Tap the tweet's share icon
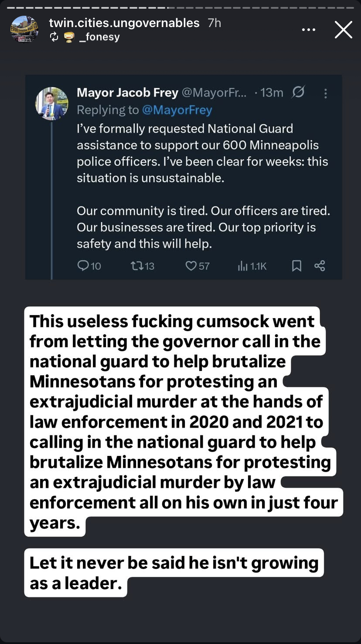The height and width of the screenshot is (644, 361). (320, 266)
